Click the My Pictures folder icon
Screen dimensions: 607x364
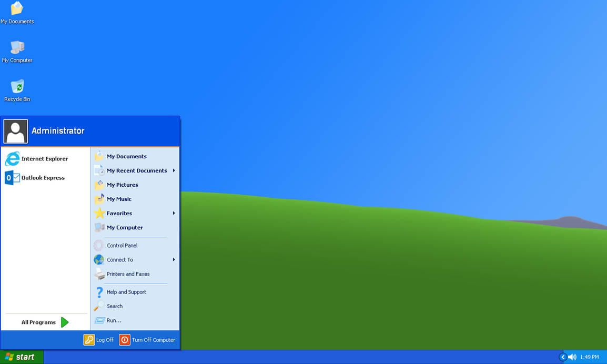99,185
